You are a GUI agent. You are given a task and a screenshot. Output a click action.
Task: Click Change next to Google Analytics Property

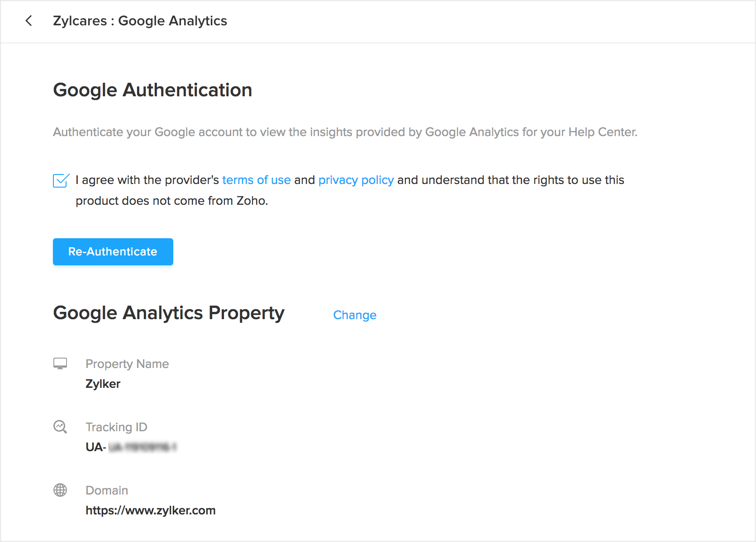click(355, 315)
